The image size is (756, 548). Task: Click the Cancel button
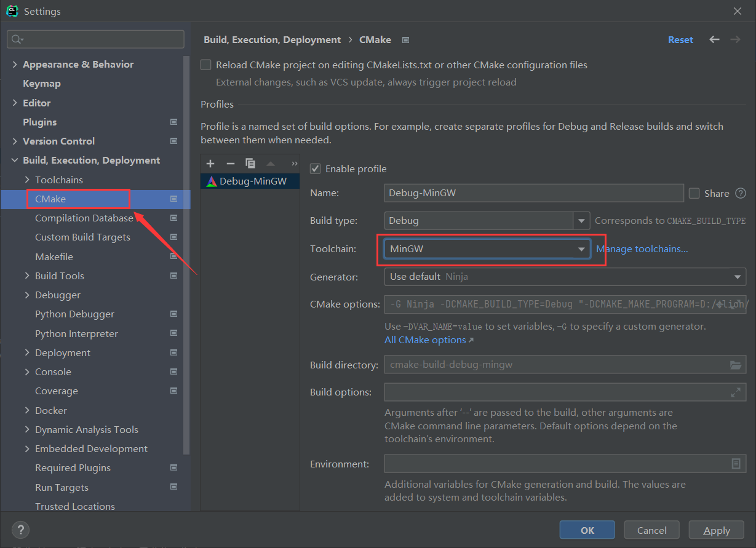pyautogui.click(x=651, y=530)
